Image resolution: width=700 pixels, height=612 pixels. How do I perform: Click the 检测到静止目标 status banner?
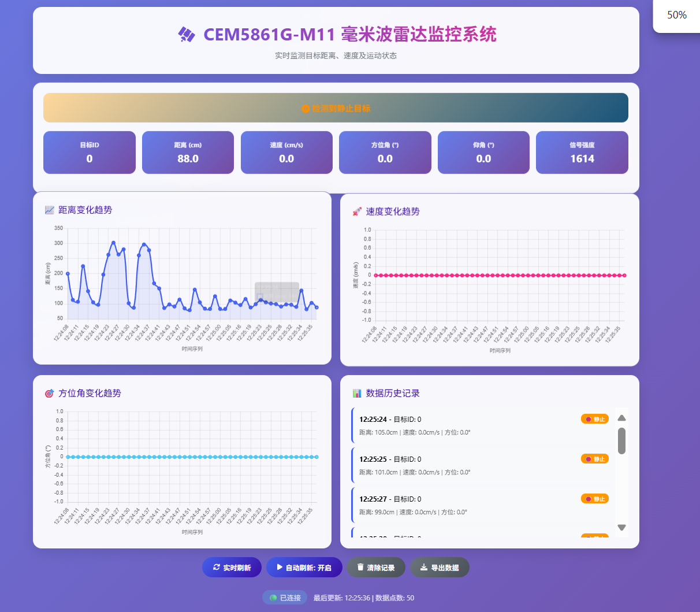336,108
